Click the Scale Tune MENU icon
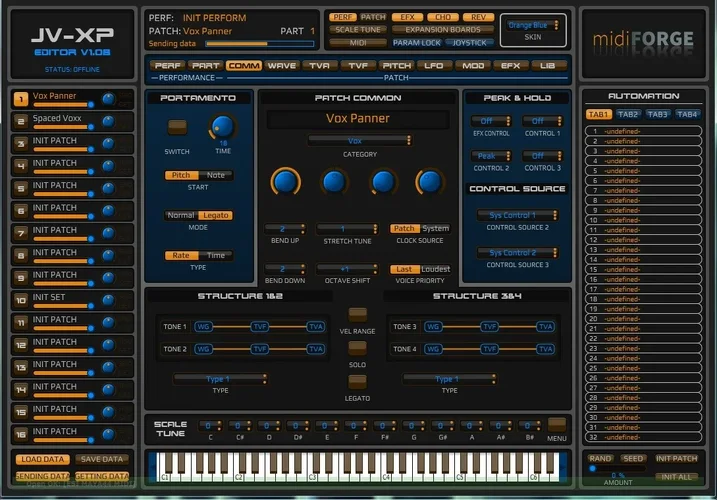 tap(558, 424)
